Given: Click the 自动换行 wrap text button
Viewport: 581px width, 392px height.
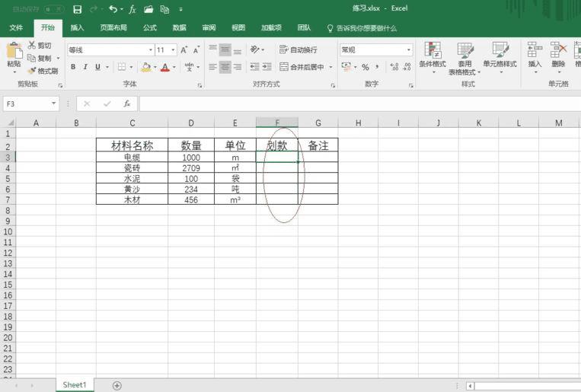Looking at the screenshot, I should [x=298, y=49].
